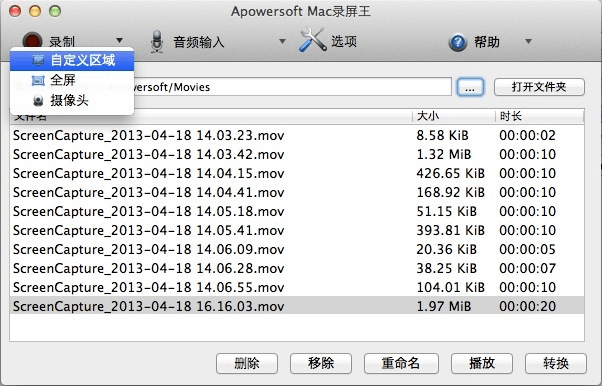Image resolution: width=602 pixels, height=386 pixels.
Task: Select ScreenCapture_2013-04-18 14.05.18.mov
Action: pos(149,211)
